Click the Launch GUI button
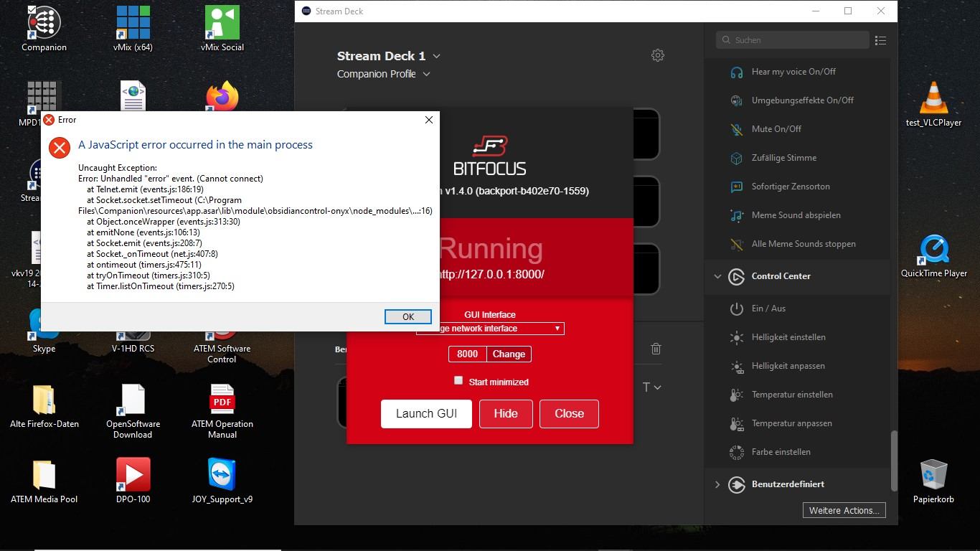 (426, 414)
